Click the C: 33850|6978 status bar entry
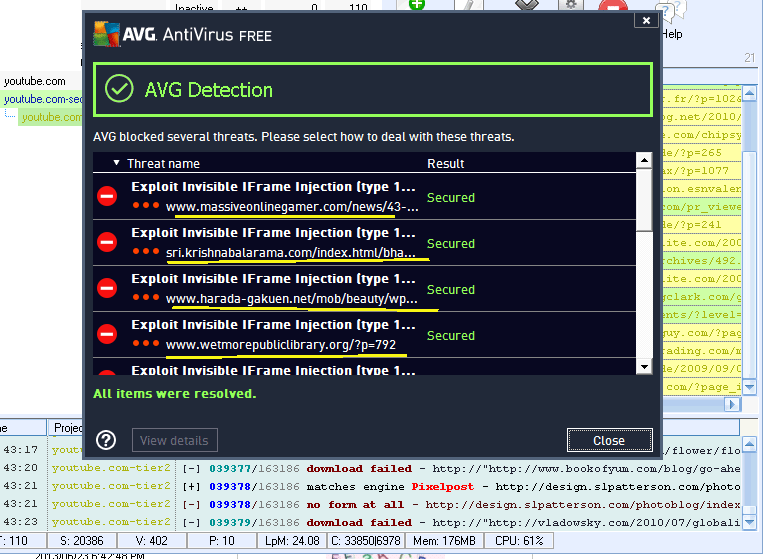763x559 pixels. (366, 541)
